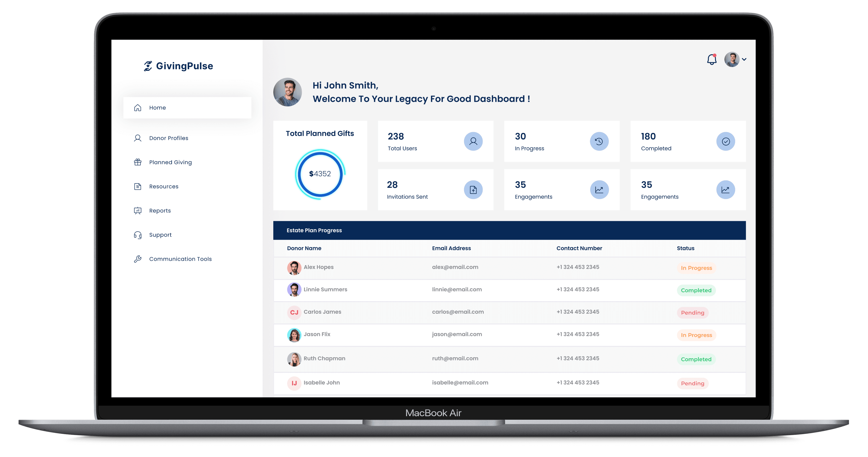Click the Carlos James donor name
The image size is (868, 457).
tap(322, 312)
